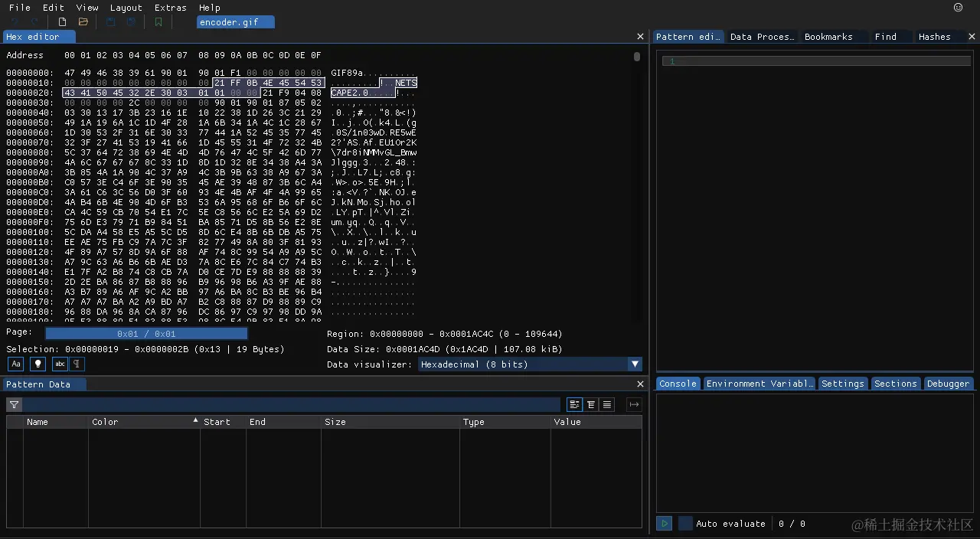Click the smiley feedback icon at top right

pyautogui.click(x=958, y=8)
